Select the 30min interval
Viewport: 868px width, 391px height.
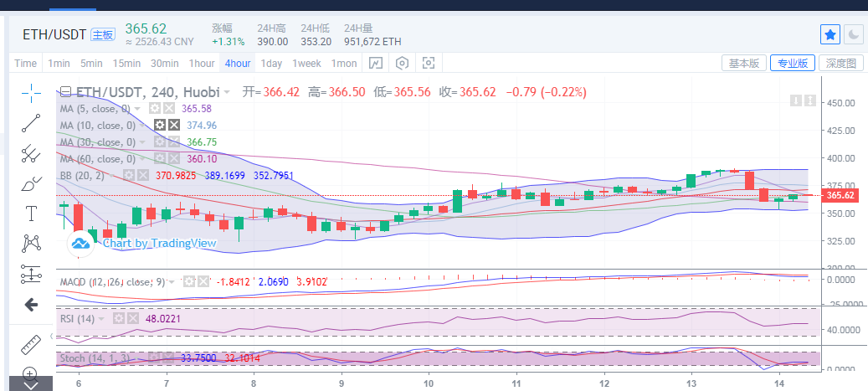click(164, 63)
